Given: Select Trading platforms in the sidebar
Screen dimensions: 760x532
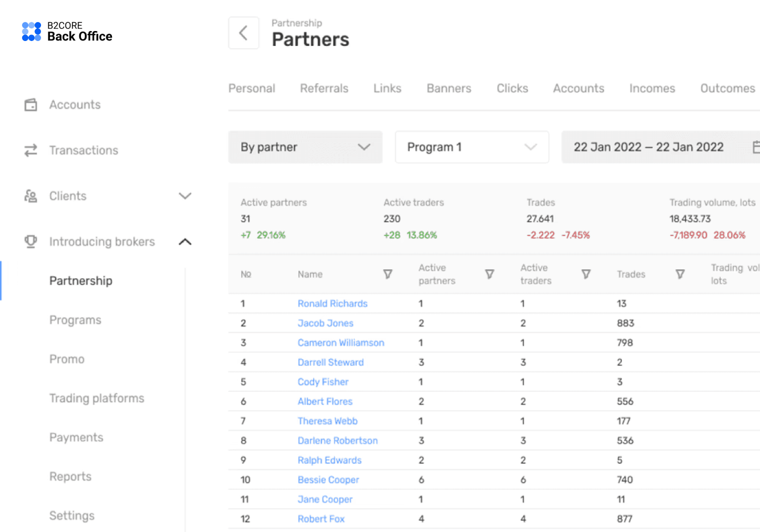Looking at the screenshot, I should click(x=97, y=398).
